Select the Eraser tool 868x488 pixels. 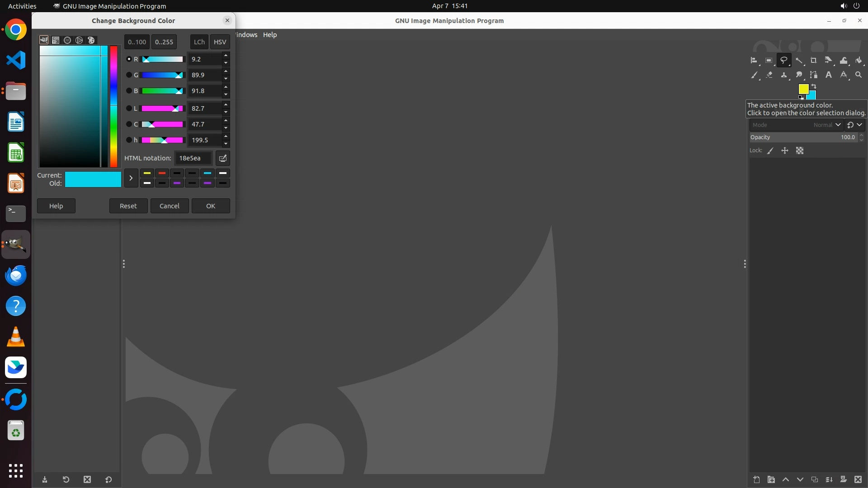coord(769,75)
